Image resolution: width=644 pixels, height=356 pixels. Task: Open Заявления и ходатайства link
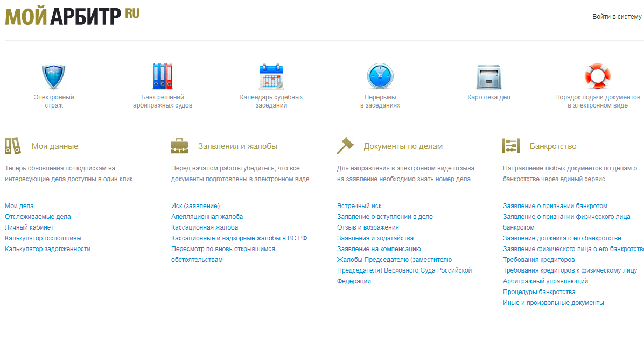[375, 238]
